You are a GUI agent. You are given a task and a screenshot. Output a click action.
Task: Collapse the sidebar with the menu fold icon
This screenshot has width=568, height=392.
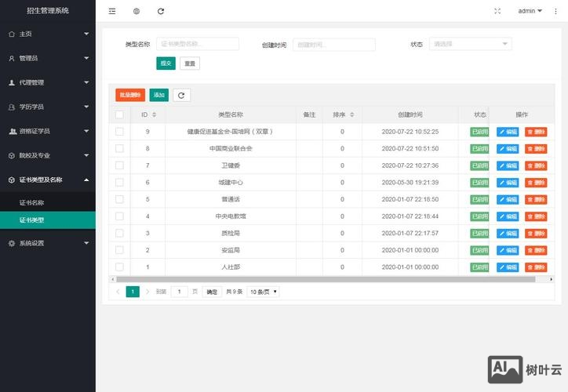point(112,11)
